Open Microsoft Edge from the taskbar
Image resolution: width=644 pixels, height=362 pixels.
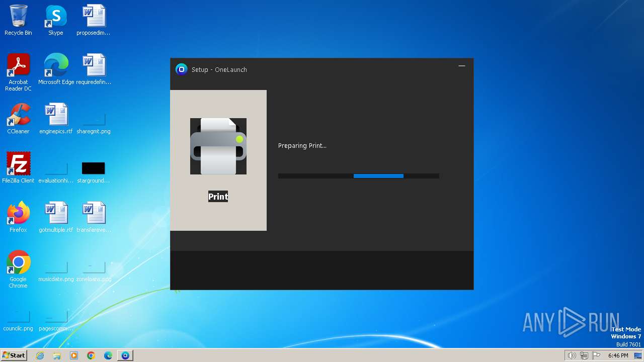pyautogui.click(x=108, y=355)
